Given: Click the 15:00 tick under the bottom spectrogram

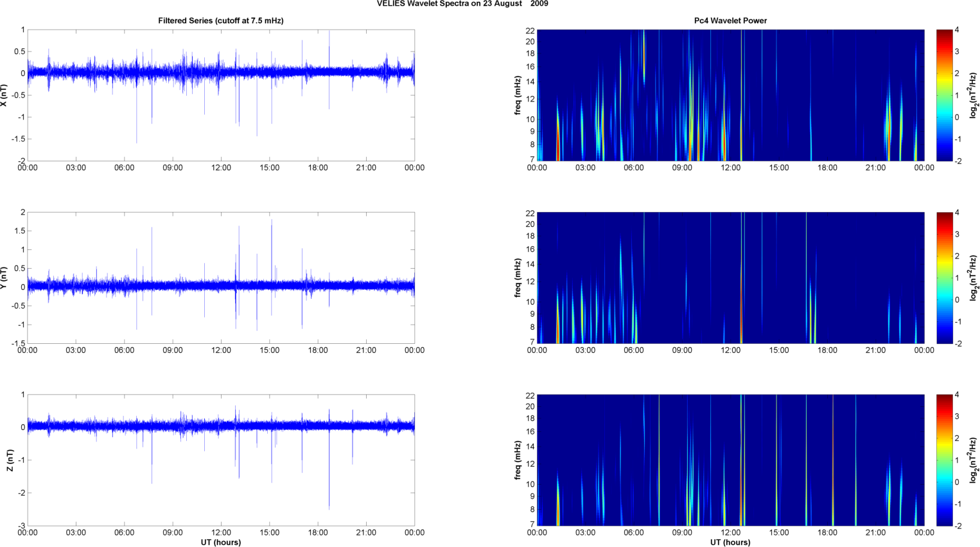Looking at the screenshot, I should pos(779,533).
